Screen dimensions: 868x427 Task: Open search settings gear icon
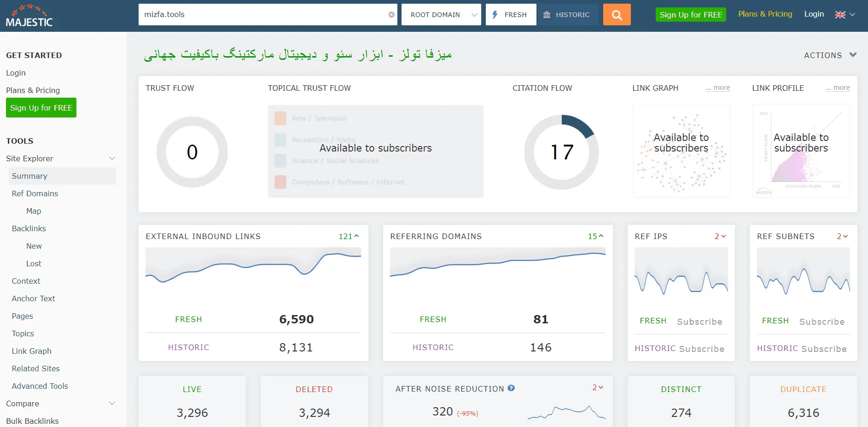coord(391,15)
